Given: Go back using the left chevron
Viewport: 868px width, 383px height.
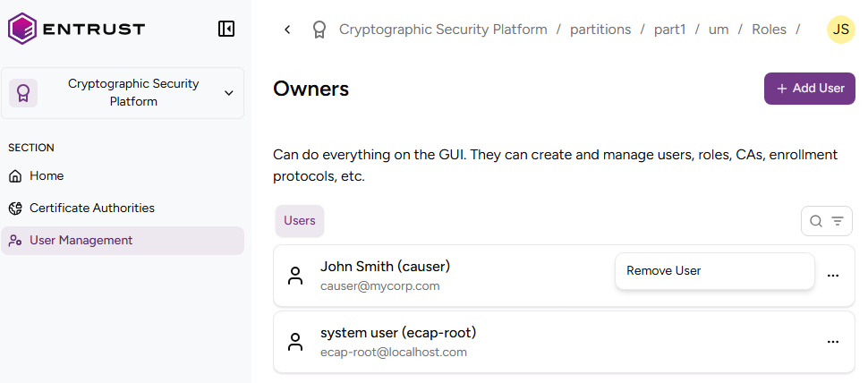Looking at the screenshot, I should 287,30.
